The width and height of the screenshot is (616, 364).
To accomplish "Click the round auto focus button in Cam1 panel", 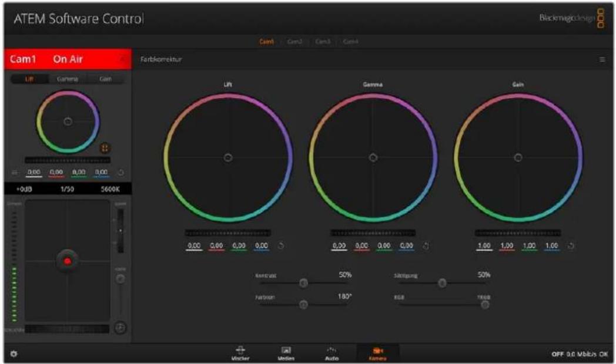I will click(120, 328).
